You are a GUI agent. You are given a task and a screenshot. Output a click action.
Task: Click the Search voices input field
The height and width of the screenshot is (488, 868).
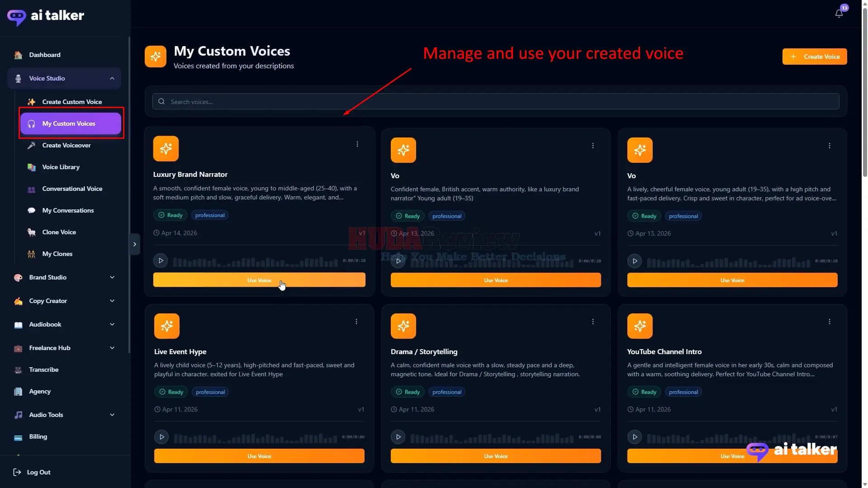496,102
